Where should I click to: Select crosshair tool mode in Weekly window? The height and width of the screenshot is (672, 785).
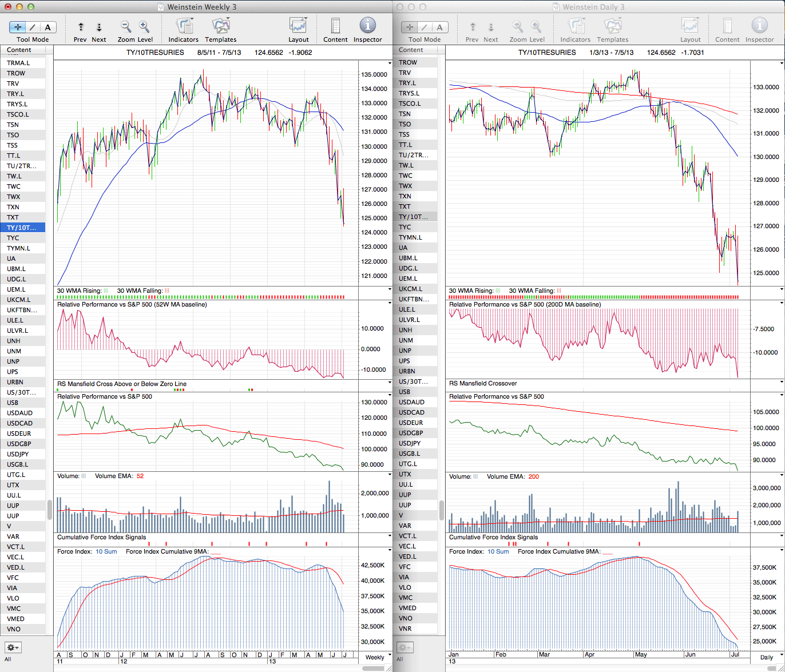coord(18,27)
